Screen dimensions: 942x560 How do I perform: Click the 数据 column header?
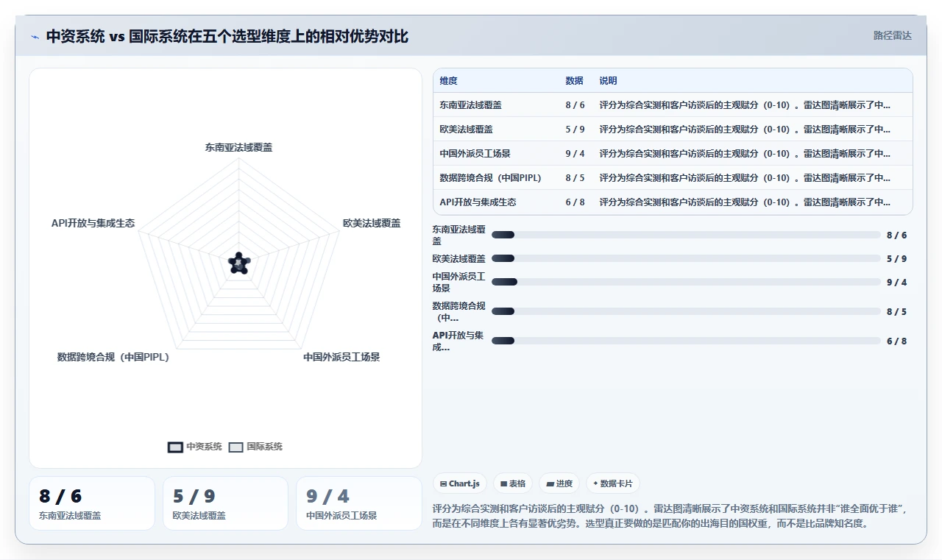point(574,81)
